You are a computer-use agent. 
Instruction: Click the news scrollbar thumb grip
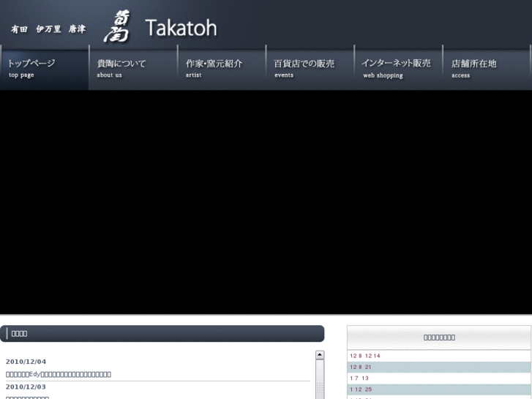[320, 388]
